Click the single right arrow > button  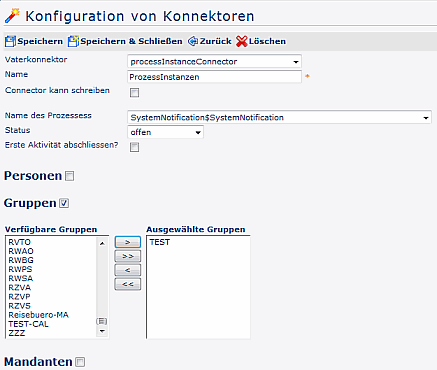(x=128, y=242)
